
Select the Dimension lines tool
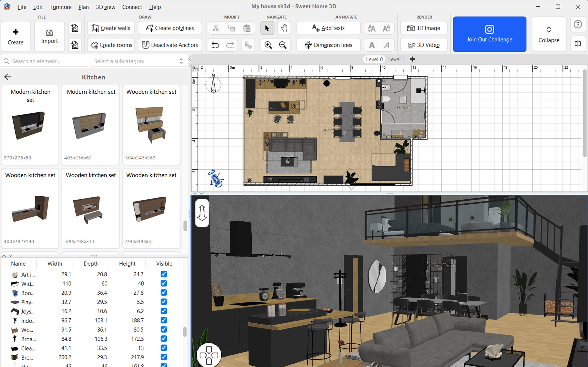(328, 45)
